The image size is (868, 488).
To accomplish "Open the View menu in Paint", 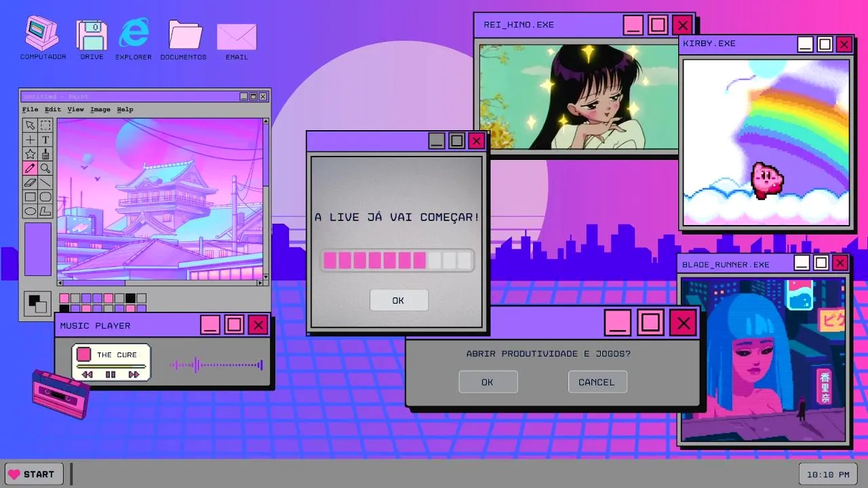I will point(75,109).
